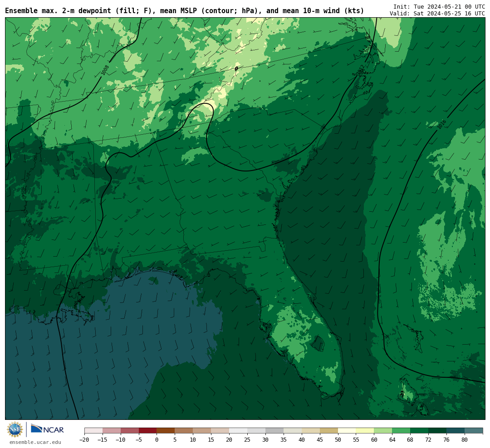The image size is (490, 448).
Task: Click the colorbar label 40
Action: tap(302, 440)
